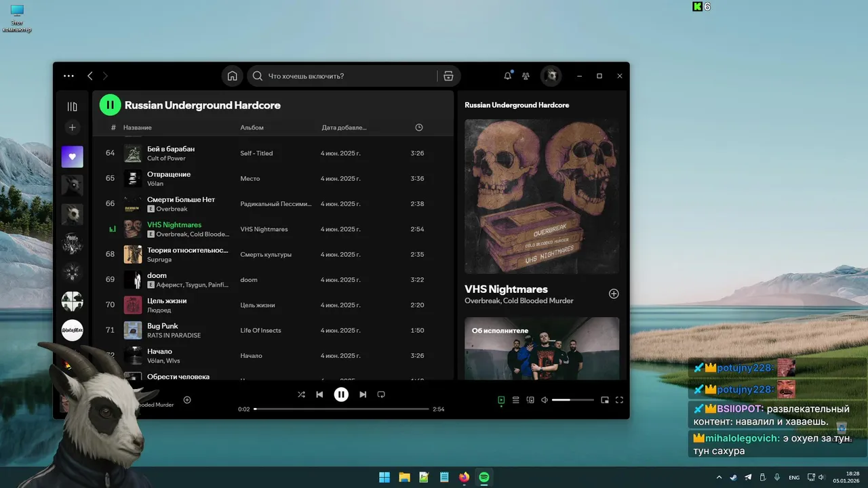Enter full screen player mode
The height and width of the screenshot is (488, 868).
point(619,400)
